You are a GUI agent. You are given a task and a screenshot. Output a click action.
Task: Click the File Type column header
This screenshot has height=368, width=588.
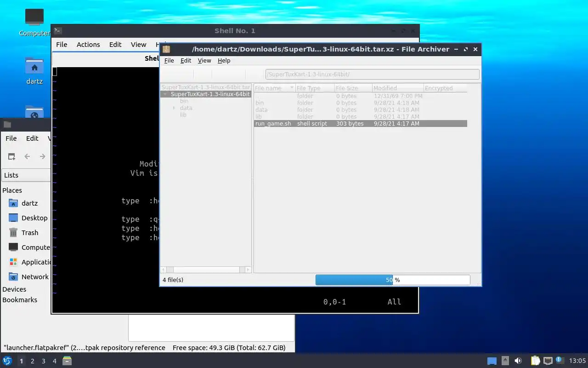(315, 88)
